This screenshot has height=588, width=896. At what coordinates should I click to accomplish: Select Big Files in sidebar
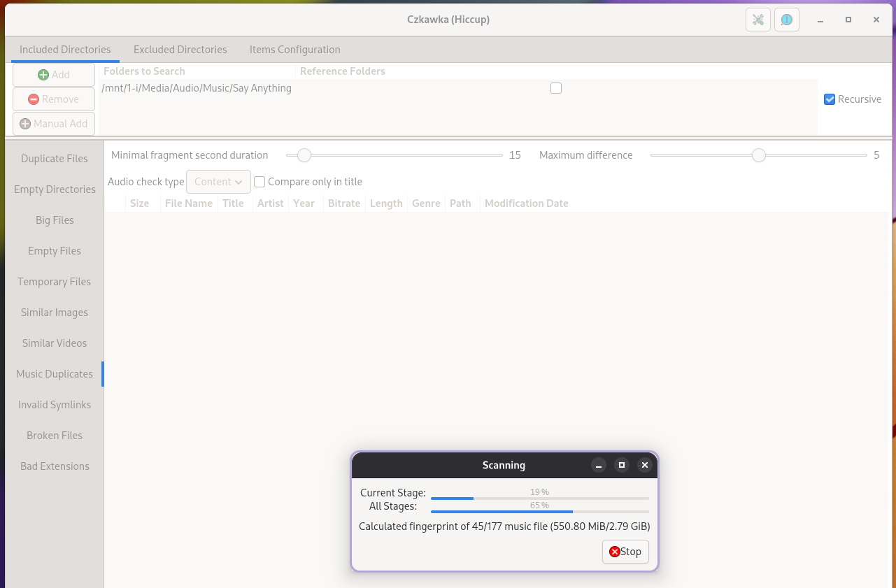click(x=55, y=220)
